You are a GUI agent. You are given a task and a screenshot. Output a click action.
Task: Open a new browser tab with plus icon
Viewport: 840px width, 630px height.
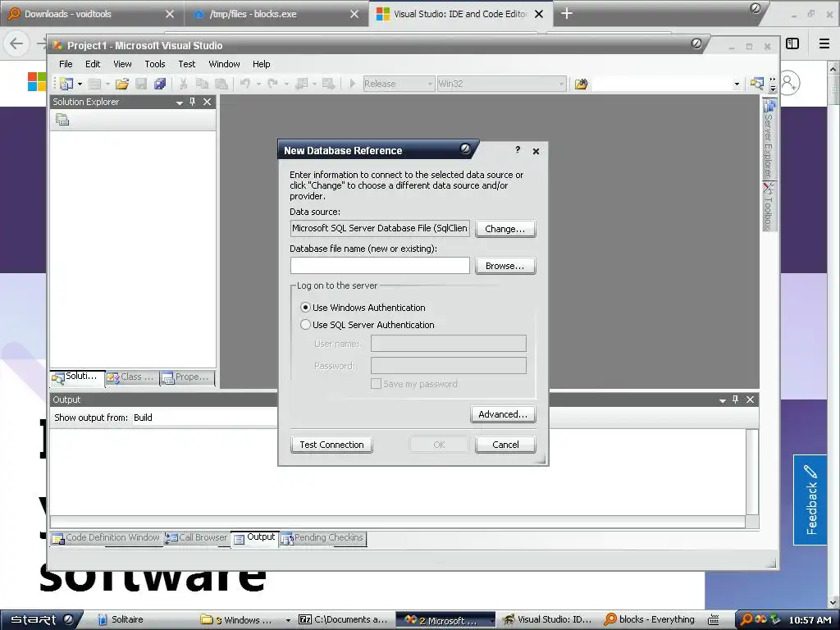[x=566, y=13]
